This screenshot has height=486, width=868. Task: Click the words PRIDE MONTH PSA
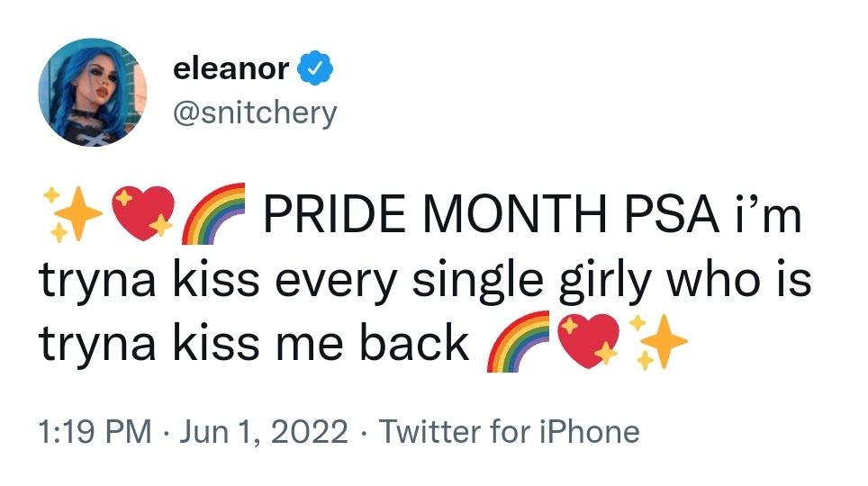(x=491, y=215)
